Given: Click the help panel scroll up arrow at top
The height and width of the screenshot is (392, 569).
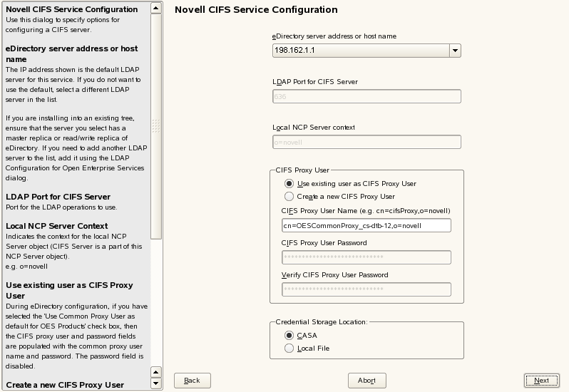Looking at the screenshot, I should click(x=156, y=8).
